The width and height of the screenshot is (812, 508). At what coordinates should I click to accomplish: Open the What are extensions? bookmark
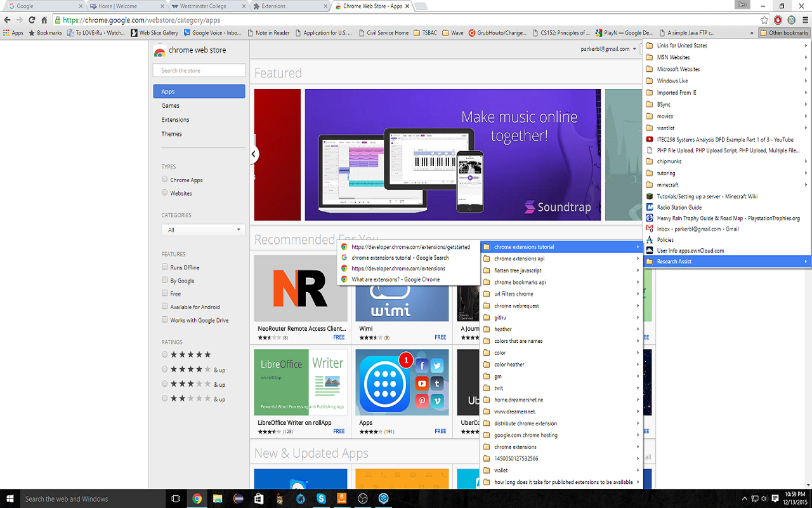[x=395, y=279]
